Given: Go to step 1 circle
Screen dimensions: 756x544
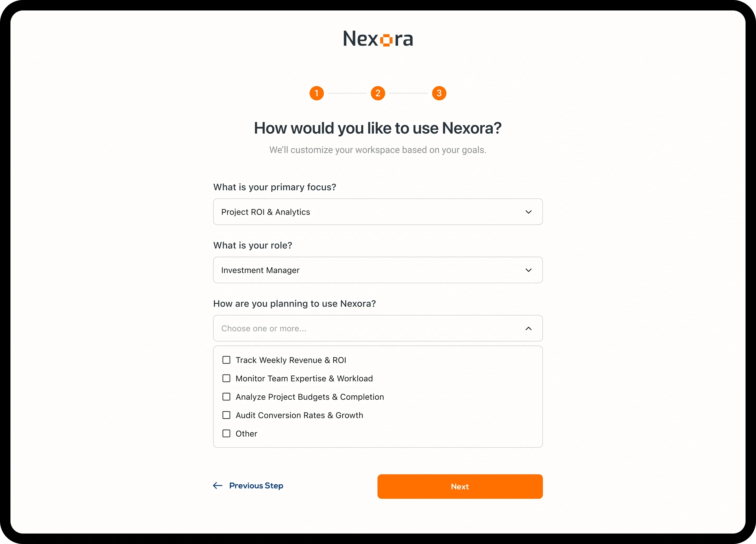Looking at the screenshot, I should (x=317, y=93).
